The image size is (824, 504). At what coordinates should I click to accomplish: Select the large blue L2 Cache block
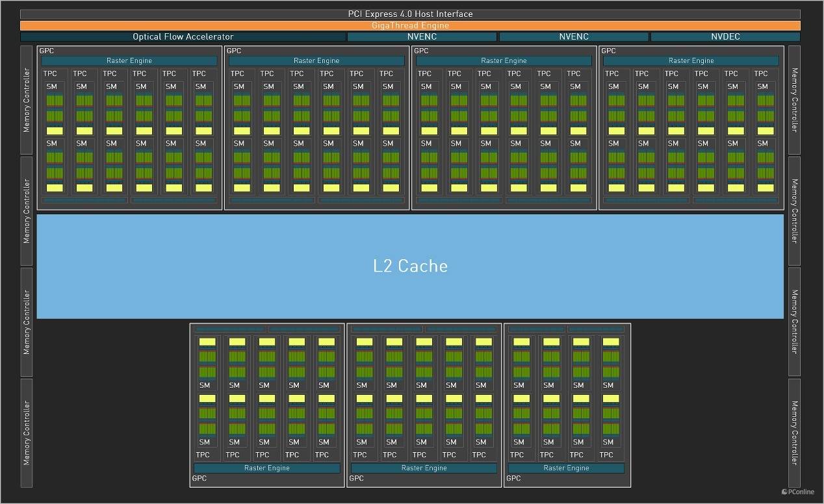(x=410, y=266)
